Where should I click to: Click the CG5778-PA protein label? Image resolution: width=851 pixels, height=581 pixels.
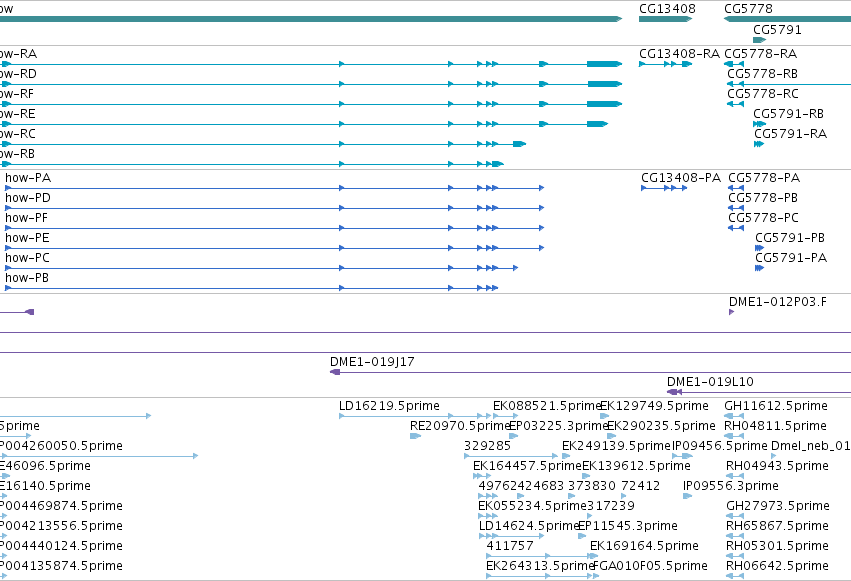coord(764,178)
